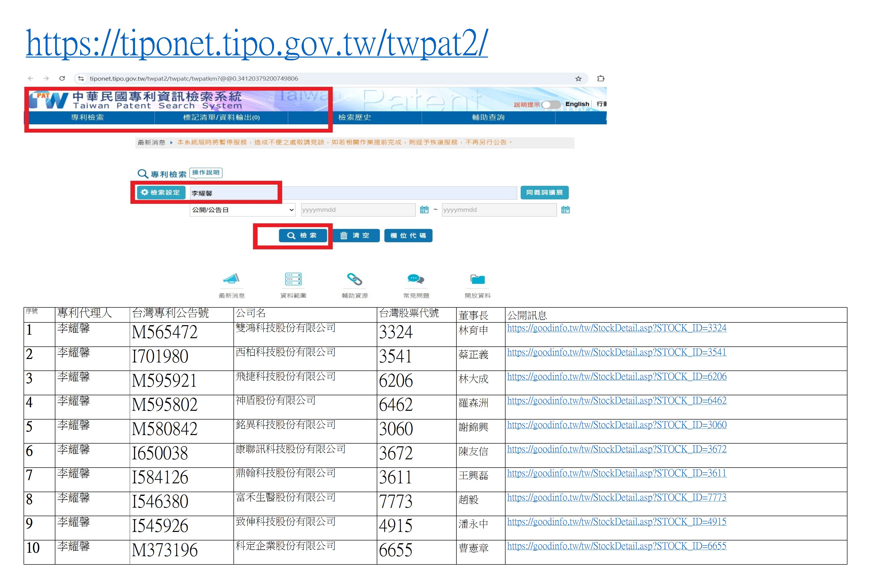Open the 操作說明 help bubble
This screenshot has height=588, width=871.
(x=206, y=173)
